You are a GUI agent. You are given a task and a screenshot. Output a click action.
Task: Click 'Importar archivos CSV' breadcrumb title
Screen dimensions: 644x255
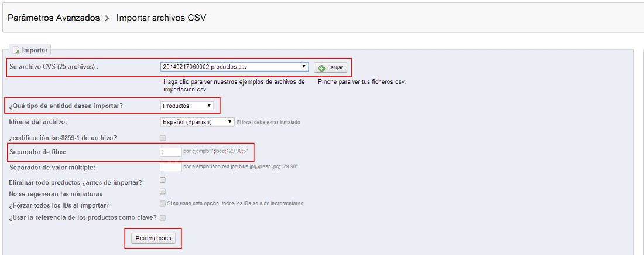[161, 18]
